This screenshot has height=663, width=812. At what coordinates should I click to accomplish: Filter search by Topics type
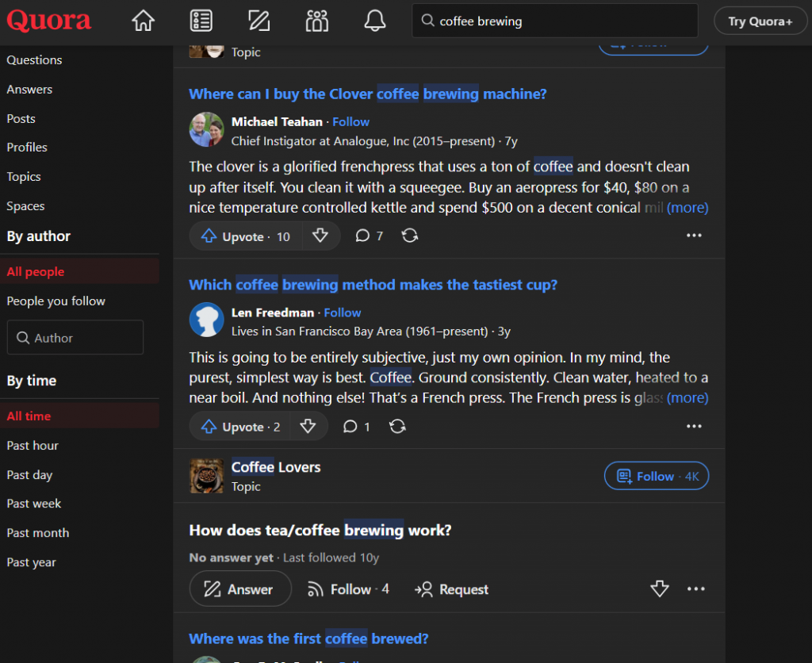[x=24, y=177]
